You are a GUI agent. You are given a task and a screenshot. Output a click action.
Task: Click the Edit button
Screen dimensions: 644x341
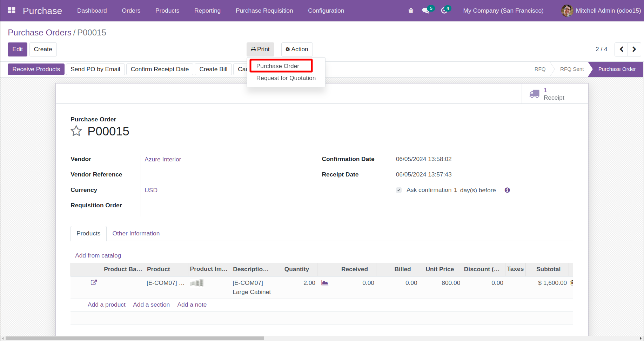[x=18, y=49]
